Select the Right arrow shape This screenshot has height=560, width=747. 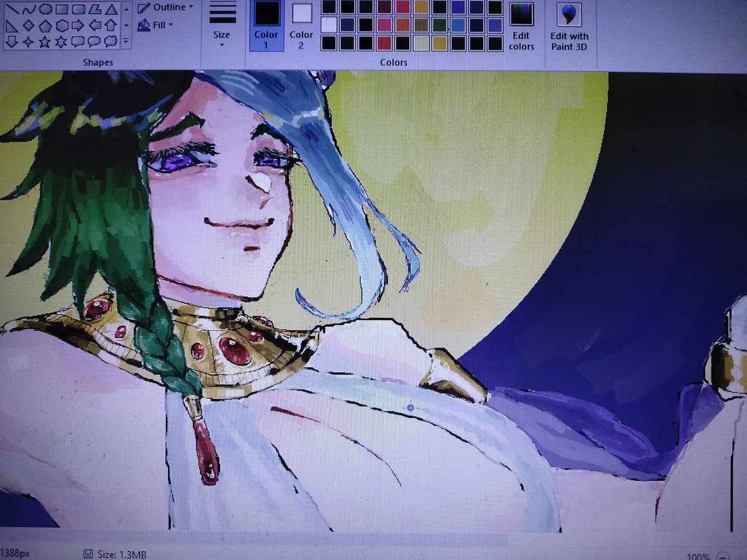pos(78,26)
